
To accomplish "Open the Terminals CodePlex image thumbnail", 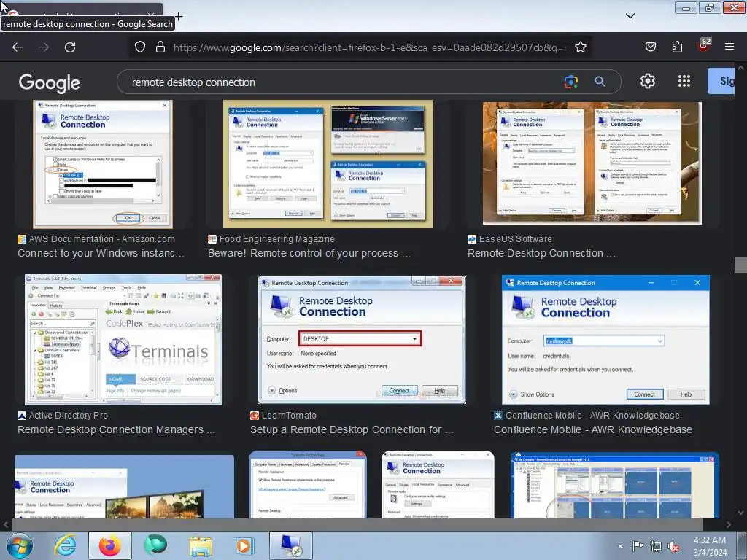I will [123, 340].
